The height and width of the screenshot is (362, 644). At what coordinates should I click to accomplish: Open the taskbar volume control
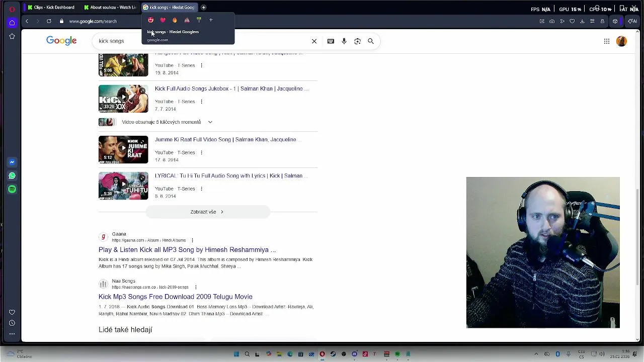602,354
